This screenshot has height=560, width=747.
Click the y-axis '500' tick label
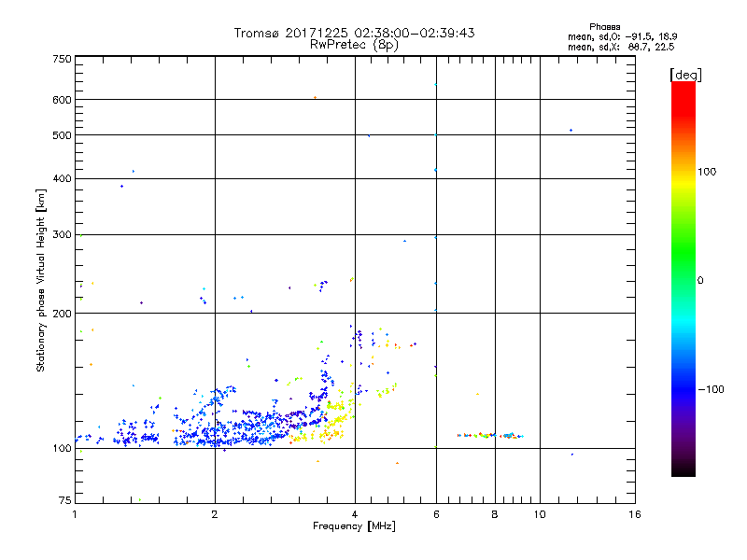[62, 135]
